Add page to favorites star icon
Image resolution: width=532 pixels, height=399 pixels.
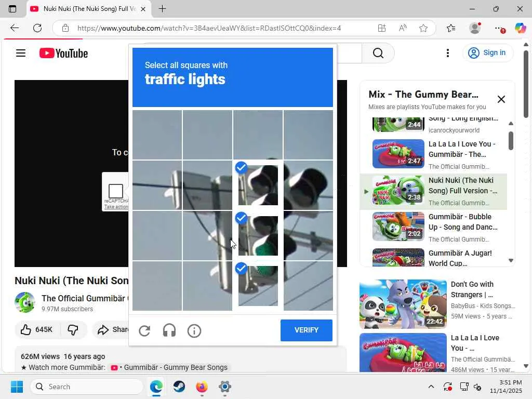(423, 28)
